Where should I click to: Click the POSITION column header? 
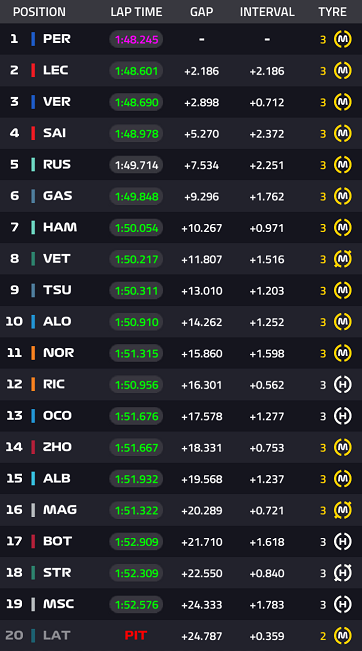pos(39,12)
